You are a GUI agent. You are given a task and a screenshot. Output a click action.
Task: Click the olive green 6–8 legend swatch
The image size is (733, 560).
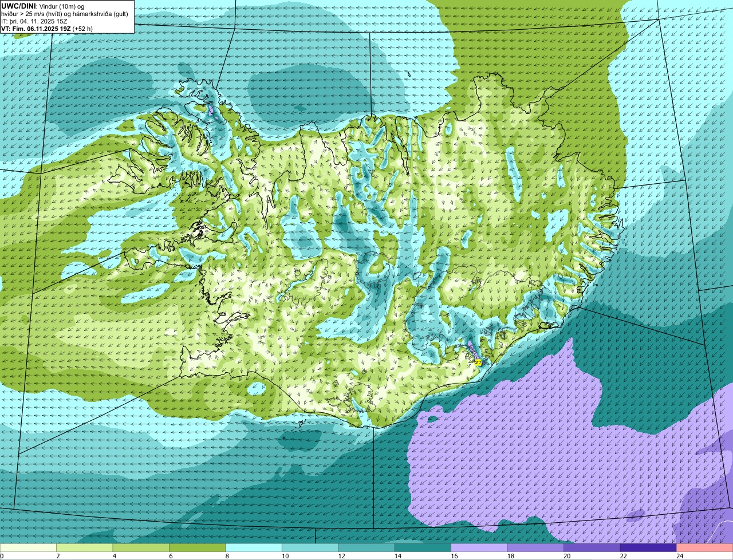click(x=198, y=548)
